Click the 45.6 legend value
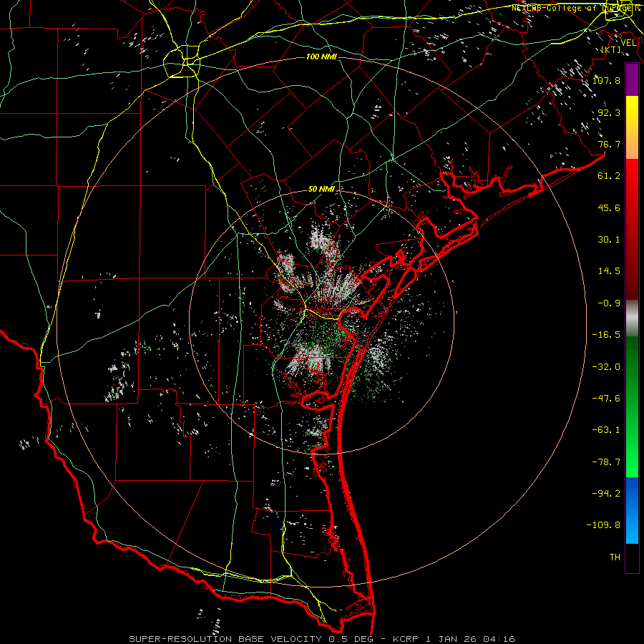Screen dimensions: 644x644 (609, 208)
